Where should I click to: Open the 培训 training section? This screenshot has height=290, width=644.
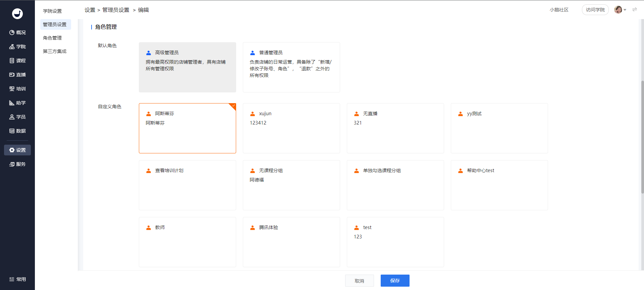tap(17, 89)
